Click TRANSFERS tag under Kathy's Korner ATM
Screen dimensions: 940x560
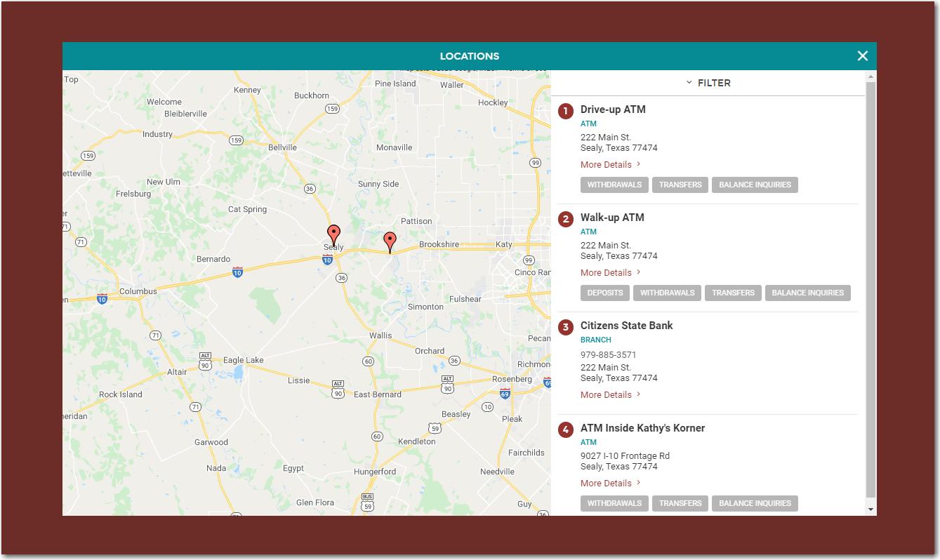point(680,503)
